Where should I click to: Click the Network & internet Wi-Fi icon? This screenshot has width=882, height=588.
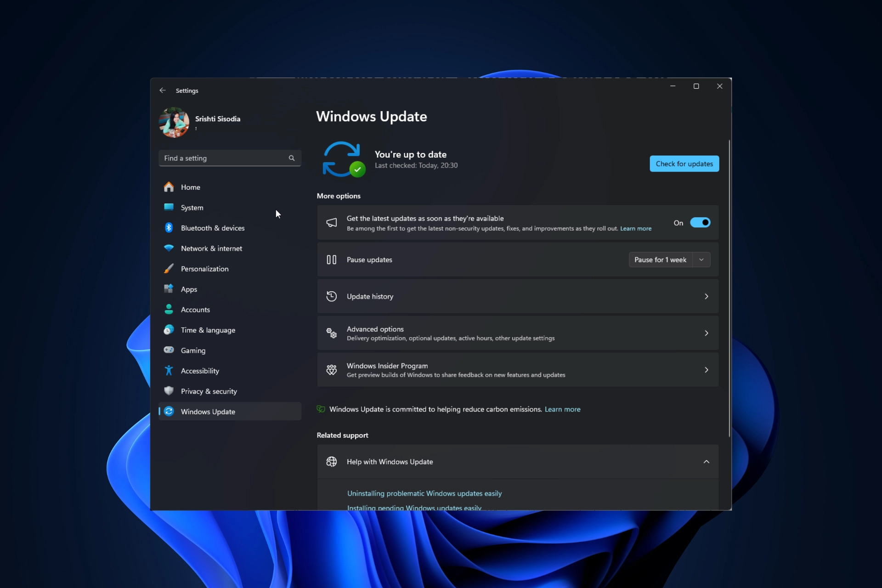[169, 248]
